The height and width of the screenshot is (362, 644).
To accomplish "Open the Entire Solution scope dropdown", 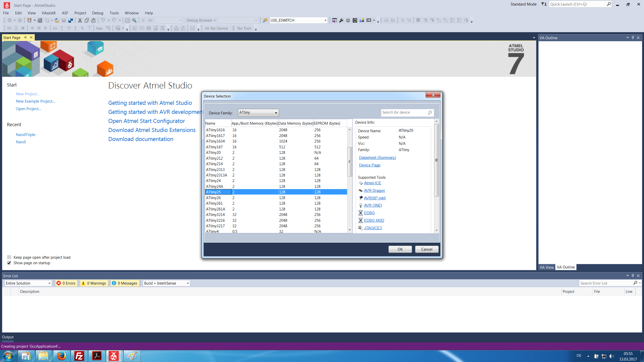I will coord(28,283).
